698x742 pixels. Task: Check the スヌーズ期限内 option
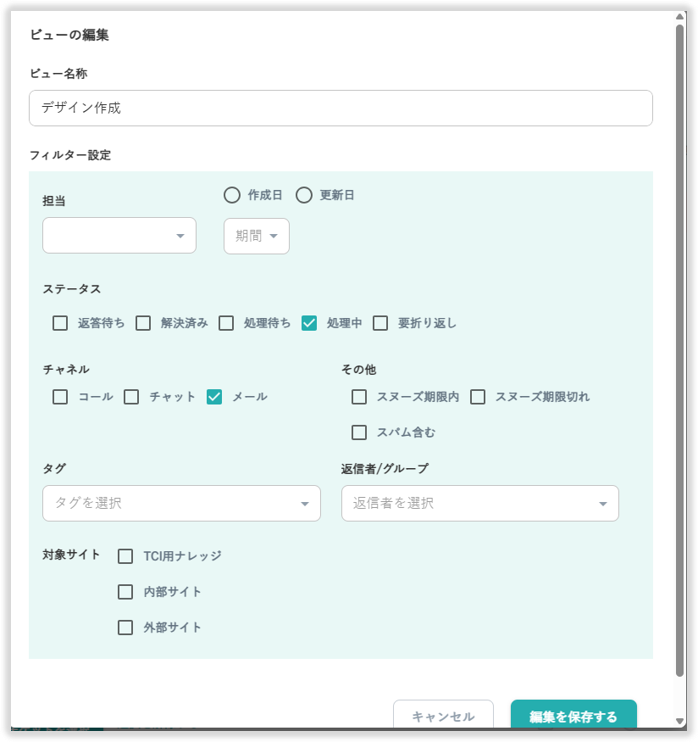coord(359,397)
